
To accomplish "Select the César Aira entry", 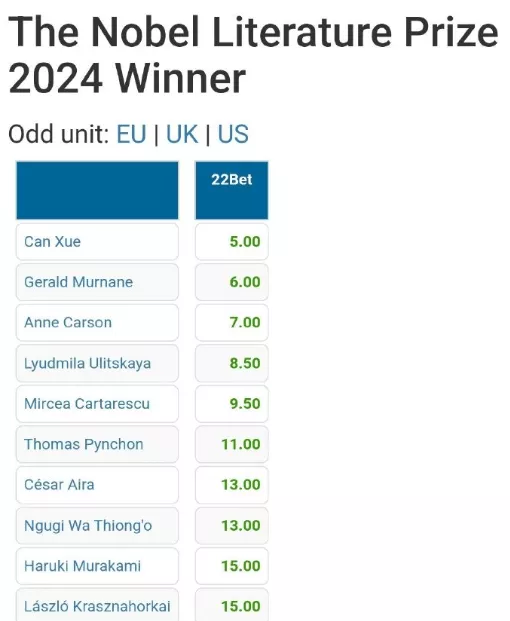I will (x=97, y=485).
